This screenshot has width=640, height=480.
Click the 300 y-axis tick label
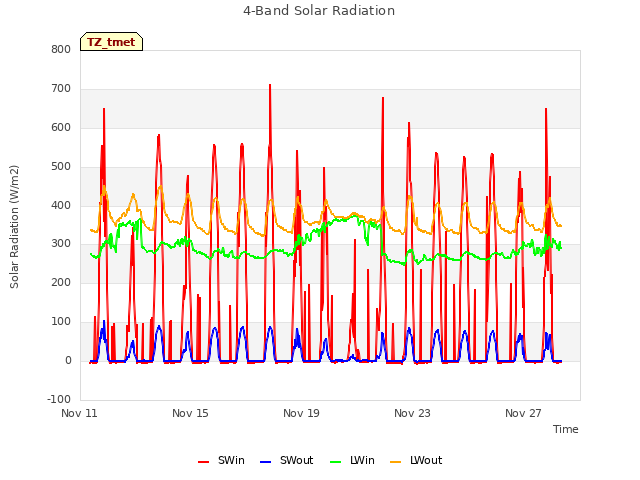point(61,244)
